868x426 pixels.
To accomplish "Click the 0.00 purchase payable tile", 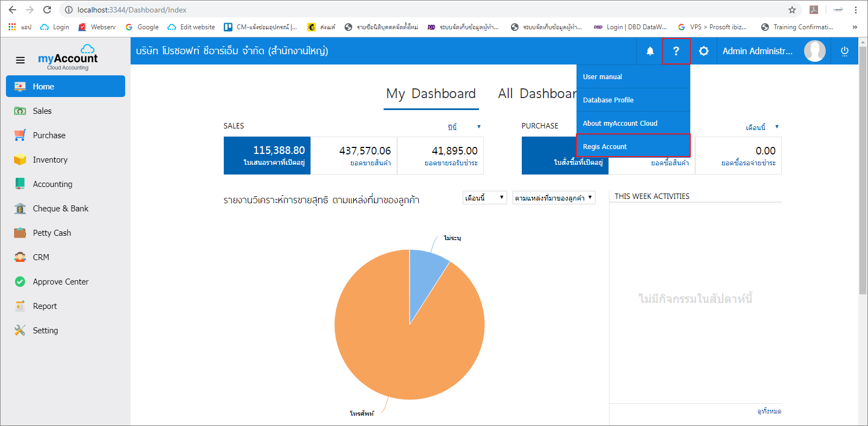I will tap(739, 156).
